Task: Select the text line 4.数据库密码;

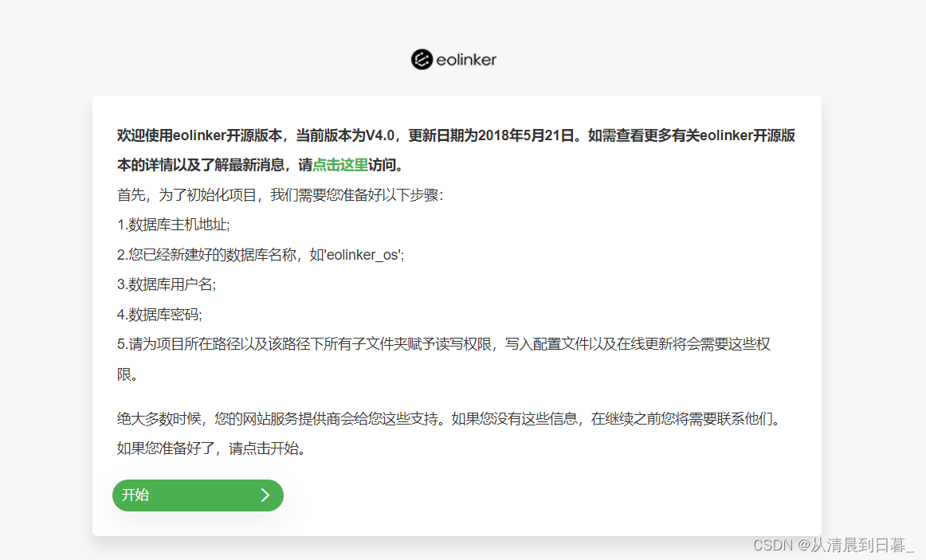Action: pos(159,315)
